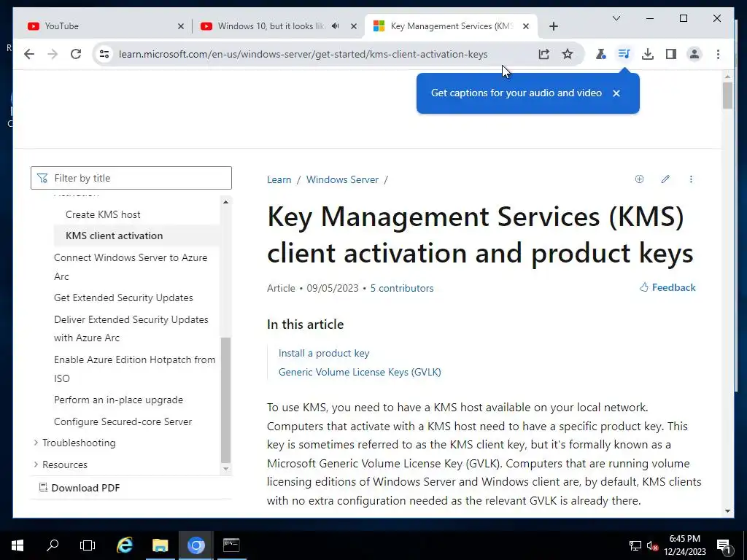Viewport: 747px width, 560px height.
Task: Reload the current page
Action: pyautogui.click(x=76, y=54)
